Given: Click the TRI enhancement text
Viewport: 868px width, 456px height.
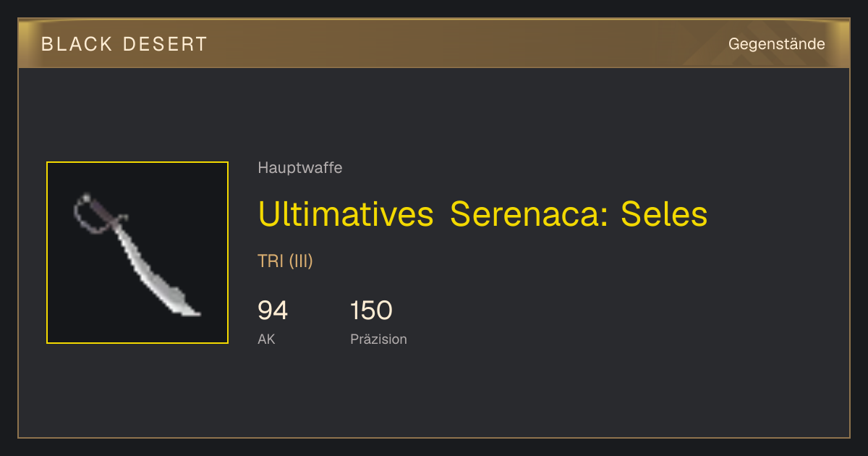Looking at the screenshot, I should [x=271, y=261].
